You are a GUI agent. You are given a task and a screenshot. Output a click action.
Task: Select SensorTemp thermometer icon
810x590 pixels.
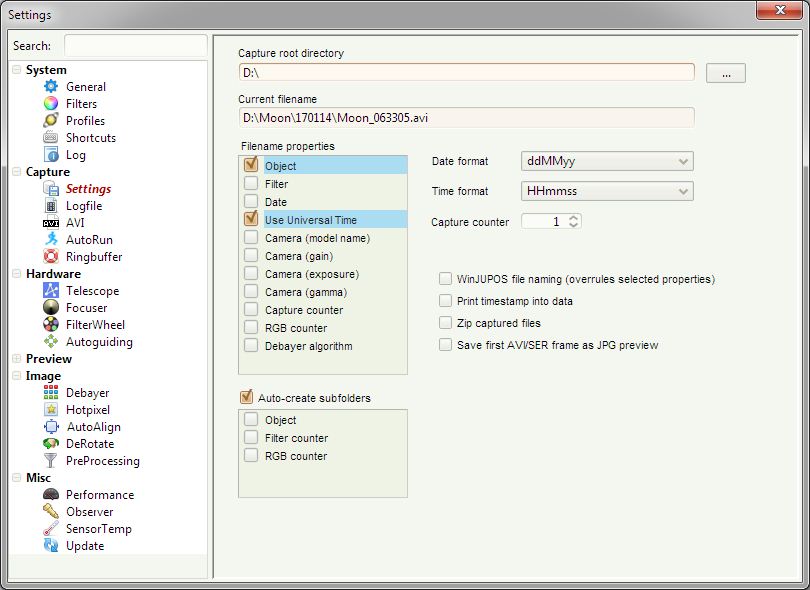pyautogui.click(x=51, y=529)
